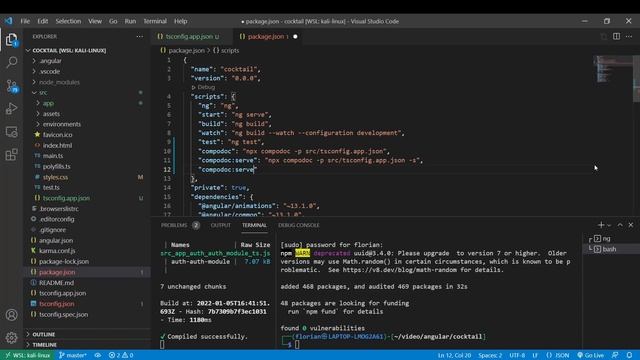
Task: Click the Debug codelens above scripts
Action: click(x=203, y=87)
